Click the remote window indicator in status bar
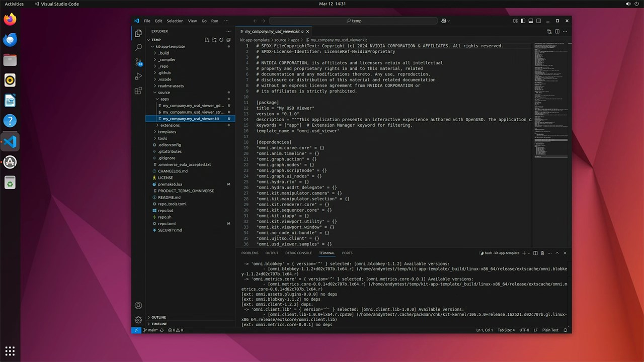644x362 pixels. click(x=136, y=330)
